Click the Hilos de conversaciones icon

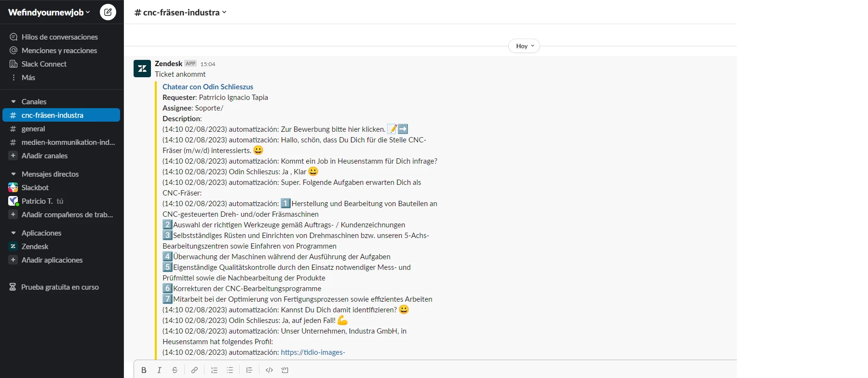point(14,37)
